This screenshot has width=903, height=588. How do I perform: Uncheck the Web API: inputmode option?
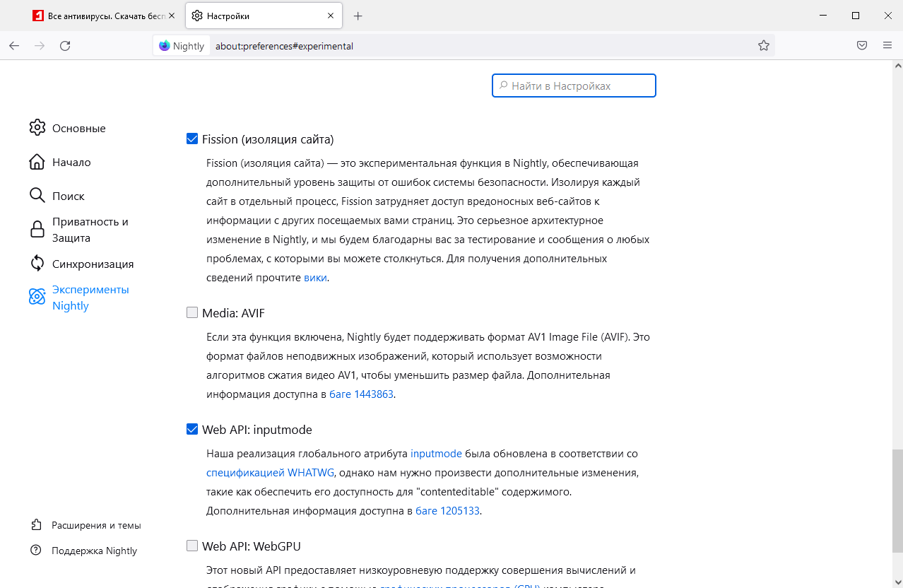pyautogui.click(x=192, y=430)
